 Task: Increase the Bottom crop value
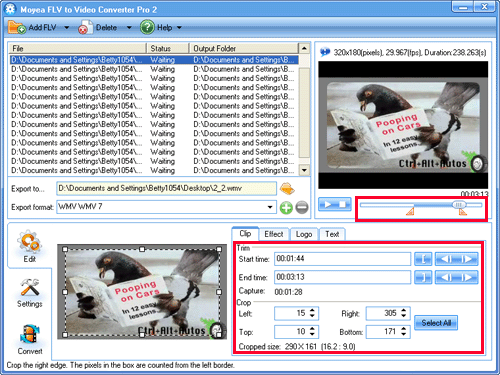404,329
